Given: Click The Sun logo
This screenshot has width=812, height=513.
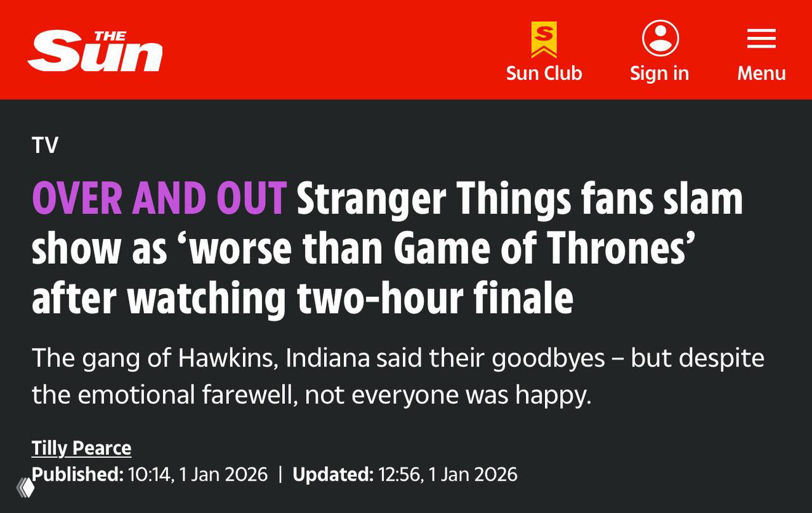Looking at the screenshot, I should tap(95, 51).
